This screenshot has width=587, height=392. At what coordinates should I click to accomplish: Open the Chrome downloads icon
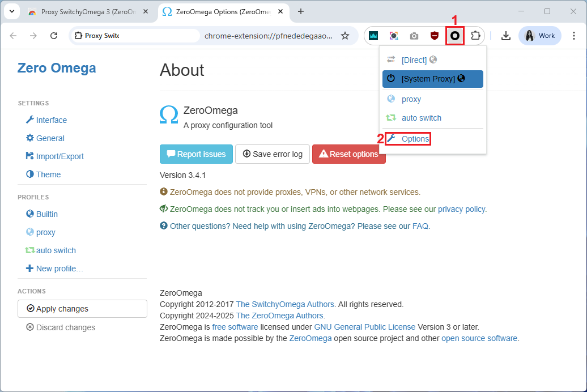[x=506, y=36]
